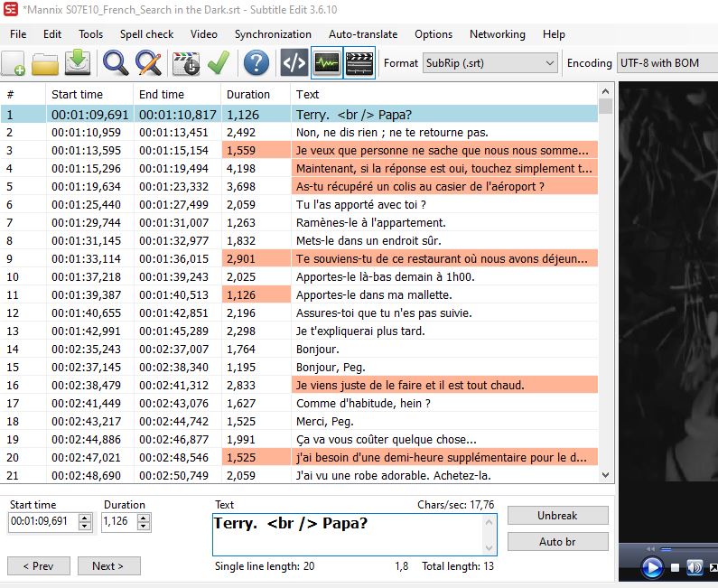
Task: Click the rewind arrows in video player
Action: 650,548
